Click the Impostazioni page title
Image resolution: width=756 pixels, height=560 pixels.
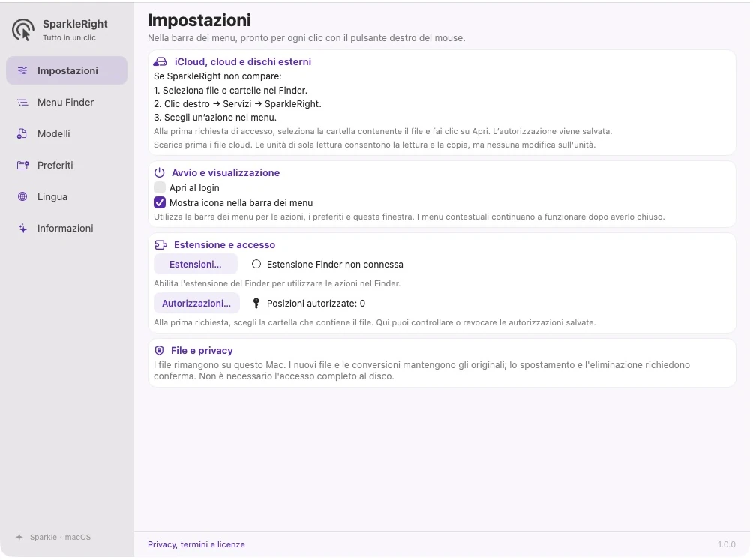point(199,20)
